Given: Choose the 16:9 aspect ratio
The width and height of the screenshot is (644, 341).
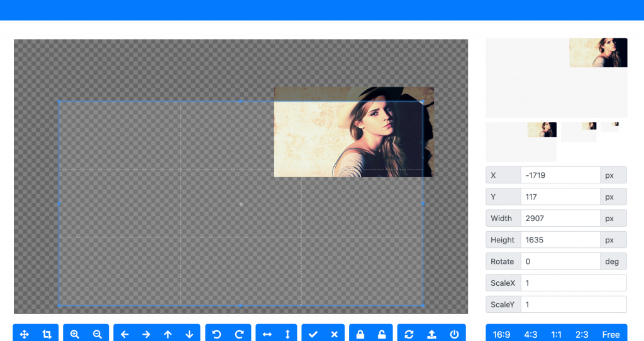Looking at the screenshot, I should pyautogui.click(x=502, y=334).
